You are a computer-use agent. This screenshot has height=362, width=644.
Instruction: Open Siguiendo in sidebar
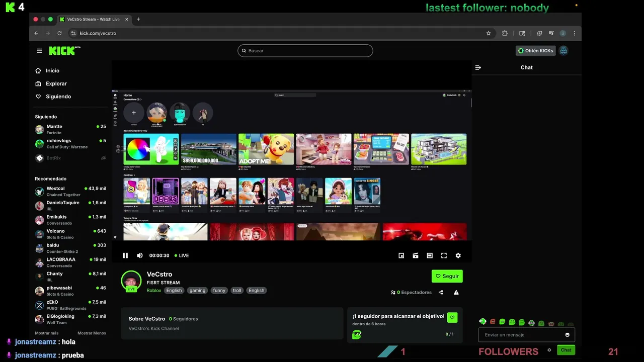53,97
